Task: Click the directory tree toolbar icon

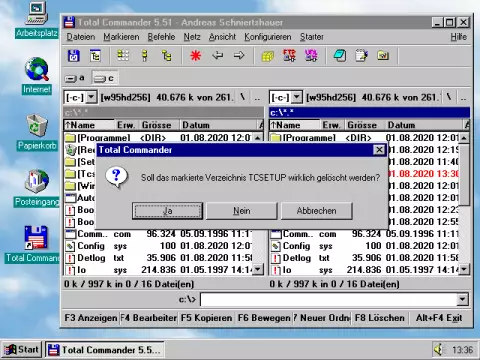Action: [95, 56]
